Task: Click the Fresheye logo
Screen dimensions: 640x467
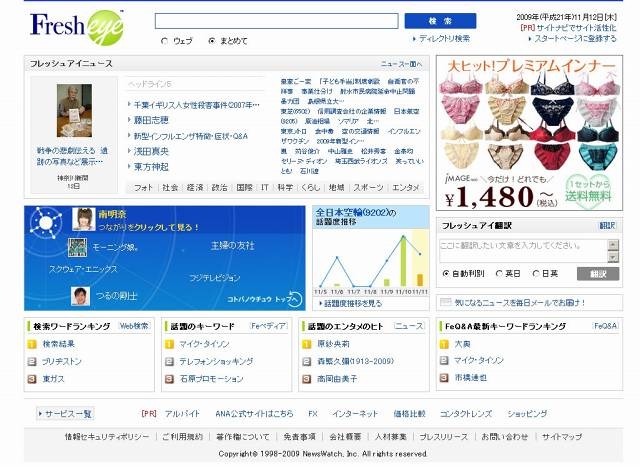Action: click(x=77, y=27)
